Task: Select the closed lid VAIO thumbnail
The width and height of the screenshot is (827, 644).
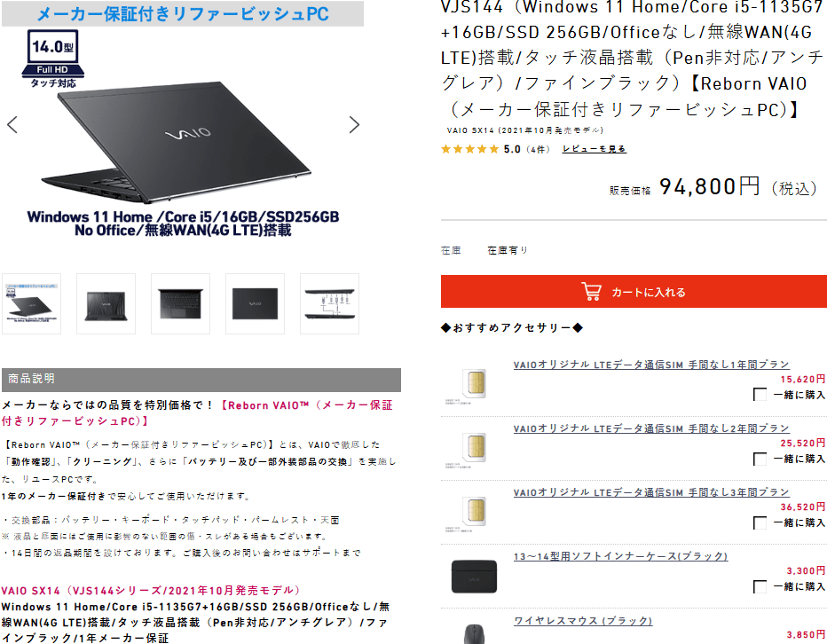Action: click(x=256, y=303)
